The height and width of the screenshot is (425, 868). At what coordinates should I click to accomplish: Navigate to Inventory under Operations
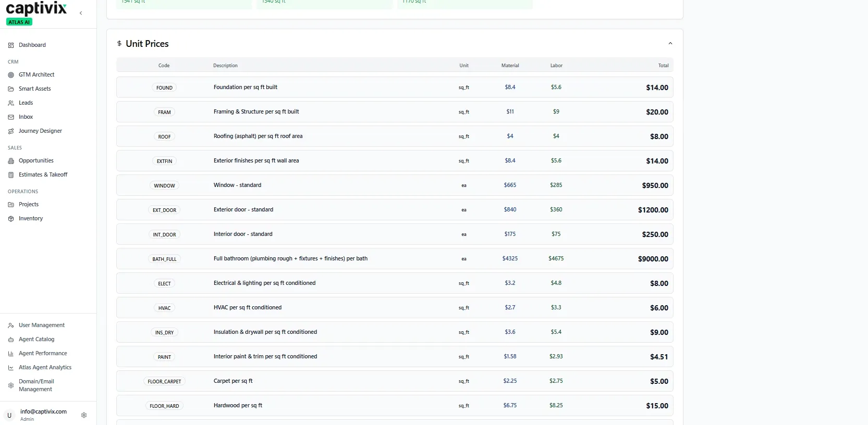(31, 218)
